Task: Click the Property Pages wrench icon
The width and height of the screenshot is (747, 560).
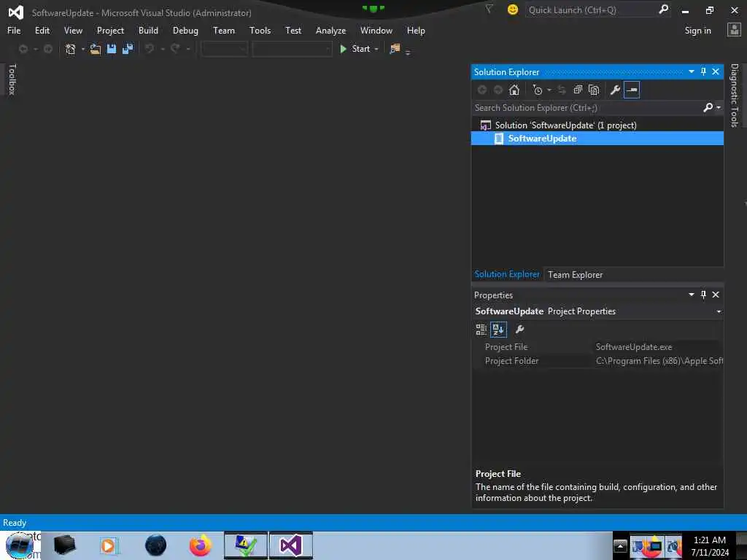Action: point(519,330)
